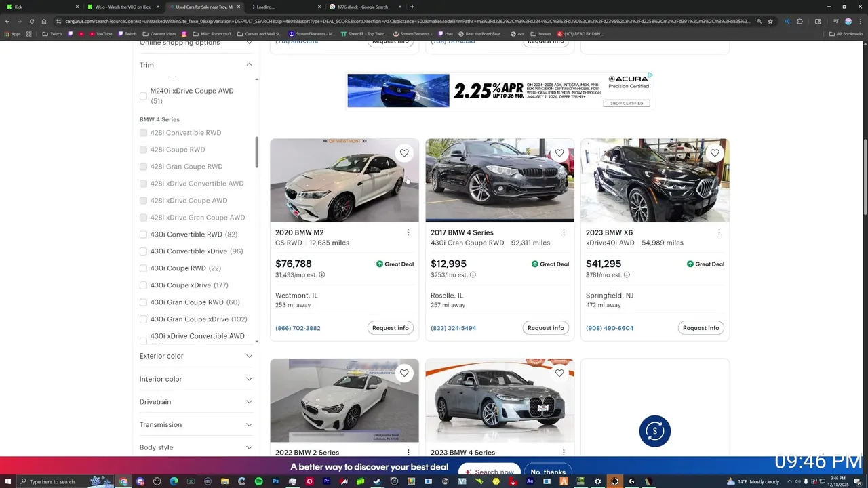
Task: Collapse the Trim filter section
Action: click(x=196, y=65)
